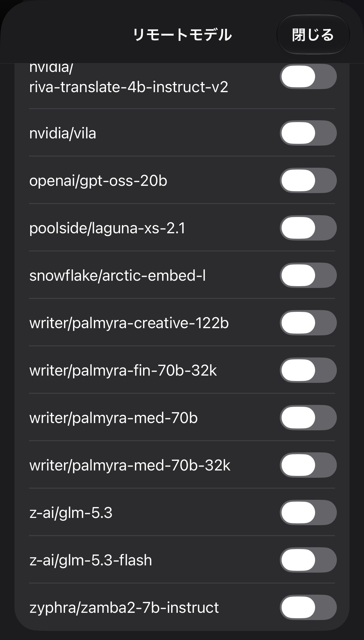Tap the zyphra/zamba2-7b-instruct model name

[124, 608]
